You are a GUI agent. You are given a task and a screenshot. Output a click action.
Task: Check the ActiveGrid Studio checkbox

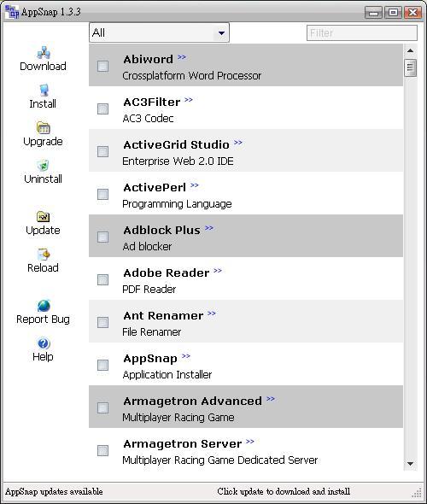coord(102,151)
